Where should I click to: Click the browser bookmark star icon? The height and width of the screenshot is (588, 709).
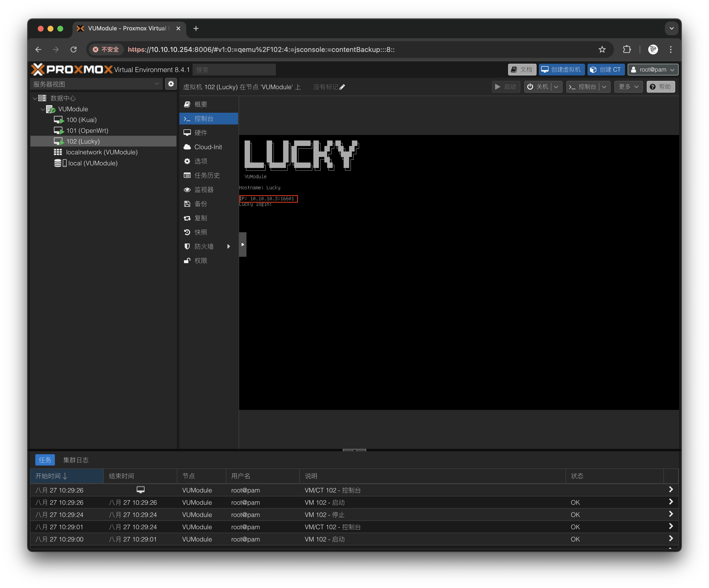pyautogui.click(x=602, y=50)
